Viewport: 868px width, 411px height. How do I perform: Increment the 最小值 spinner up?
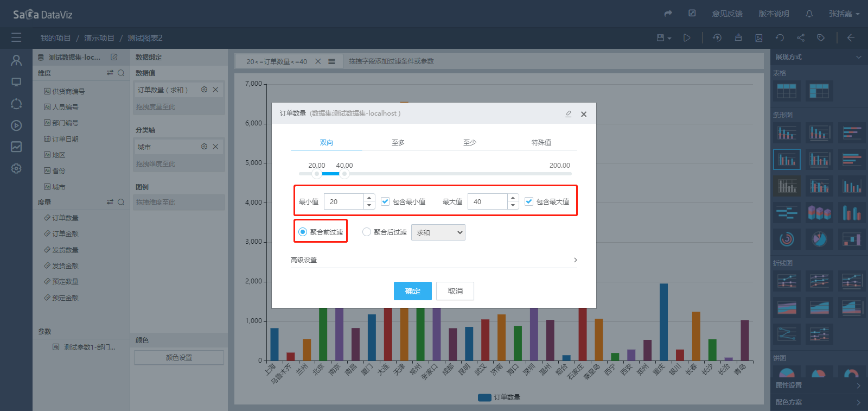pos(369,198)
